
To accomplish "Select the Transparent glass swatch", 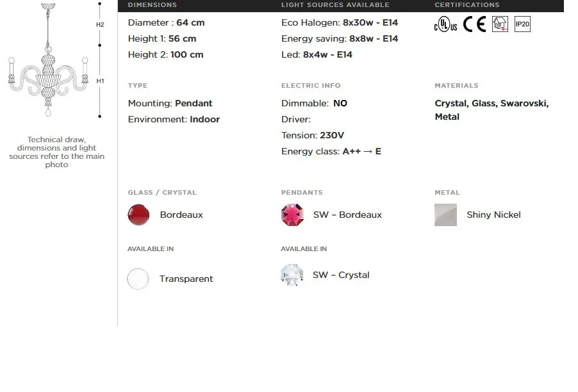I will click(x=138, y=279).
